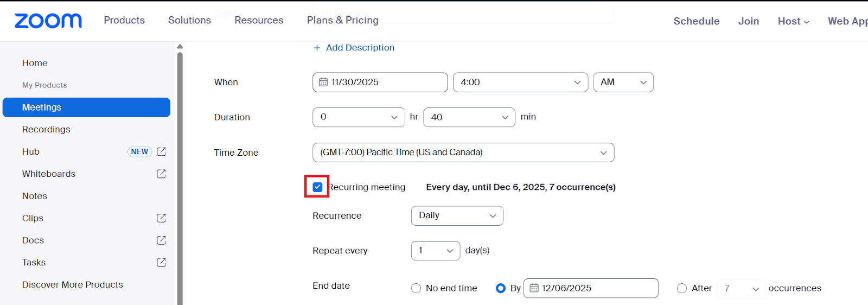Uncheck the Recurring meeting checkbox
Viewport: 868px width, 305px height.
click(318, 187)
